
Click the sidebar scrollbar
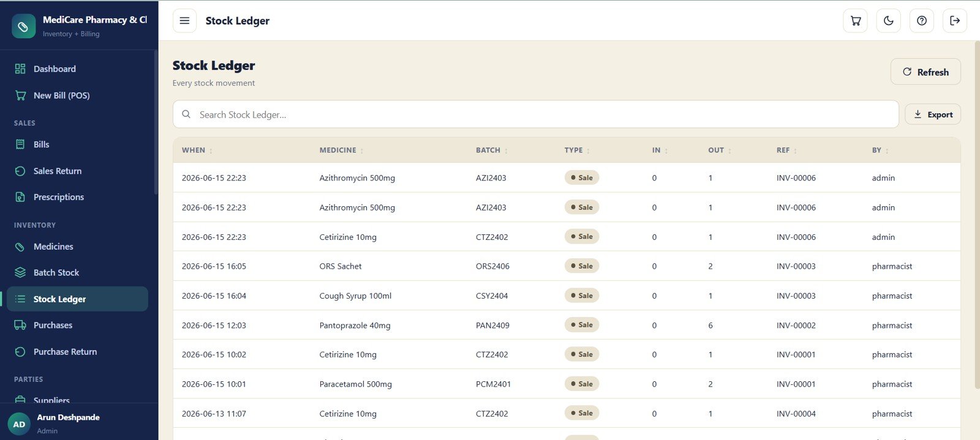[x=156, y=122]
